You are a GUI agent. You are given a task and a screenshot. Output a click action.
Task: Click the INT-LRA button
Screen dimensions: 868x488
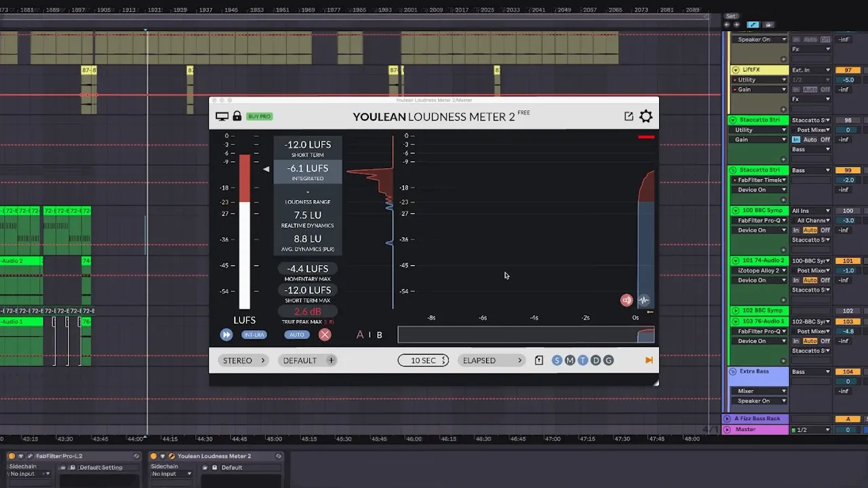pyautogui.click(x=254, y=335)
